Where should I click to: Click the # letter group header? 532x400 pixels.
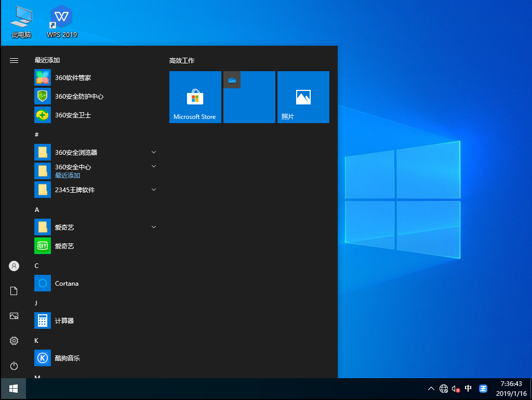[37, 135]
